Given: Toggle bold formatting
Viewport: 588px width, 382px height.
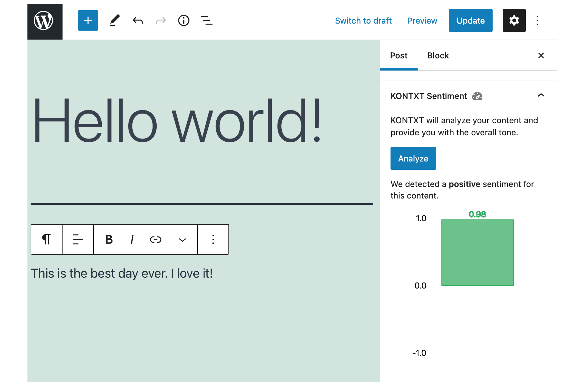Looking at the screenshot, I should pyautogui.click(x=109, y=239).
